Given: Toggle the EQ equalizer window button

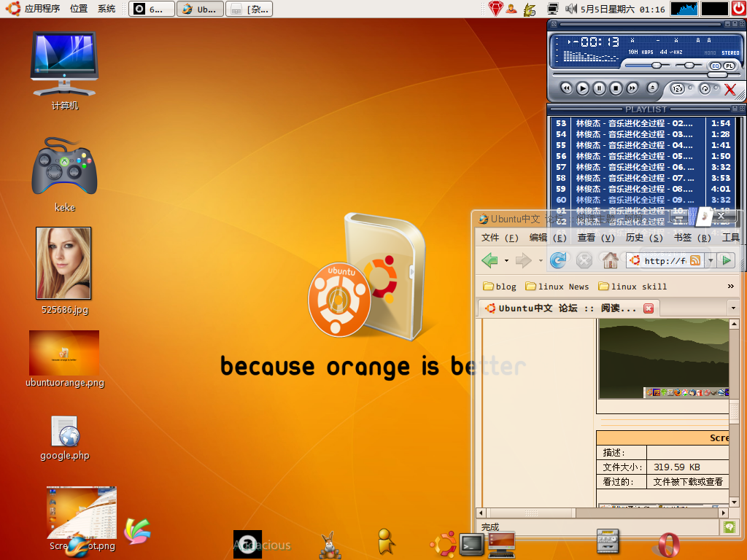Looking at the screenshot, I should click(x=716, y=66).
